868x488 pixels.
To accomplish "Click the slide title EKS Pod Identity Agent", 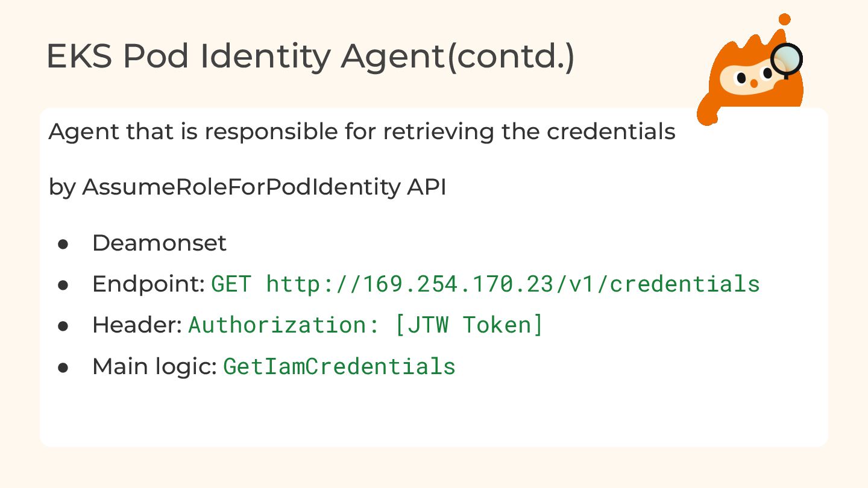I will [241, 56].
